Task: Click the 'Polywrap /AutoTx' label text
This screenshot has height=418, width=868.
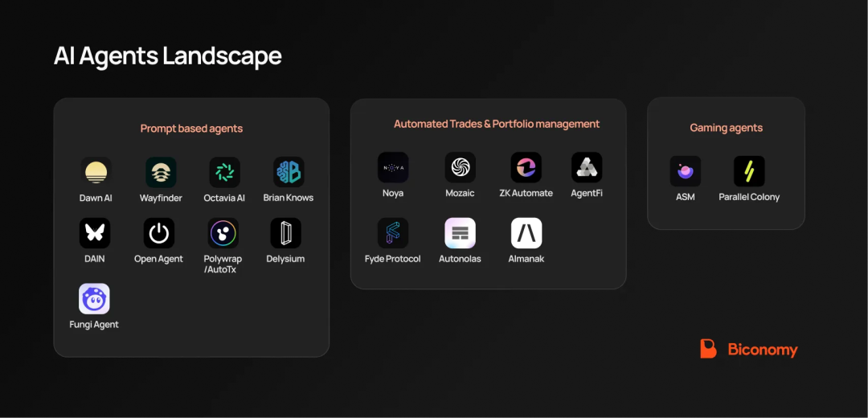Action: 223,264
